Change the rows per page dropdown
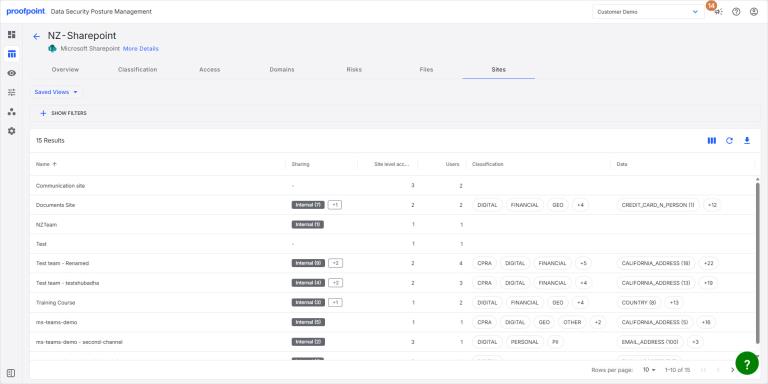 pos(649,370)
